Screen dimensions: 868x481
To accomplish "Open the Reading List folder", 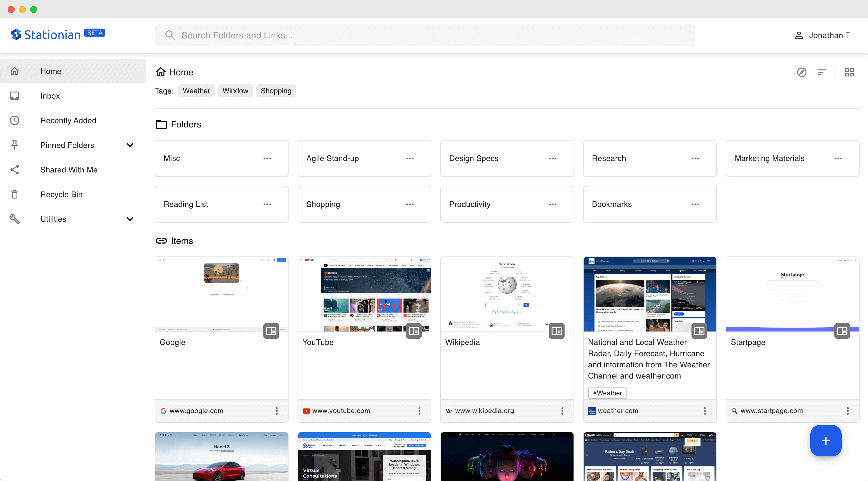I will pos(221,204).
